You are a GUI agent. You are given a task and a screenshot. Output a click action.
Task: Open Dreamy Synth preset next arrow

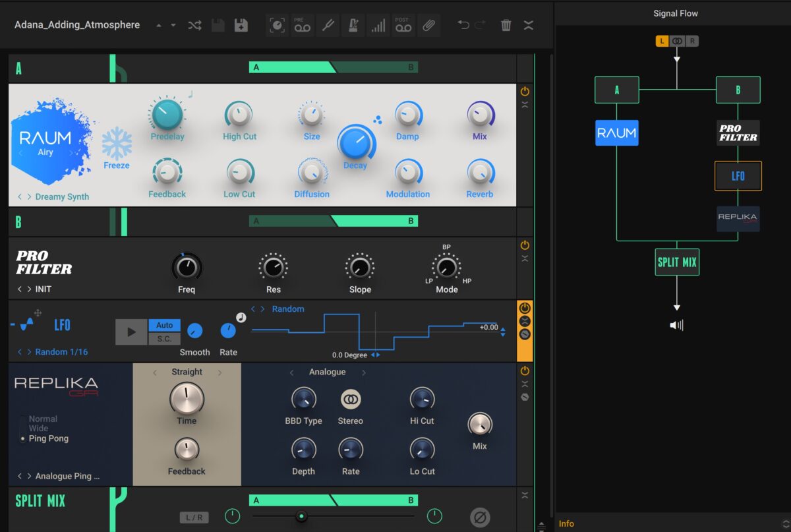pos(29,196)
